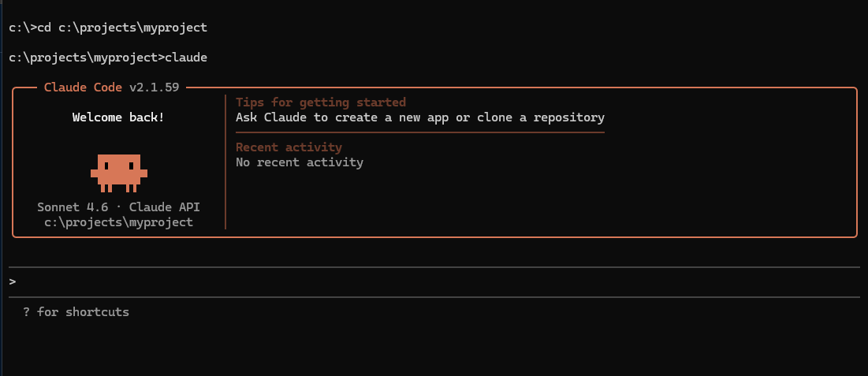Select the 'for shortcuts' hint text
The height and width of the screenshot is (376, 868).
pyautogui.click(x=83, y=312)
